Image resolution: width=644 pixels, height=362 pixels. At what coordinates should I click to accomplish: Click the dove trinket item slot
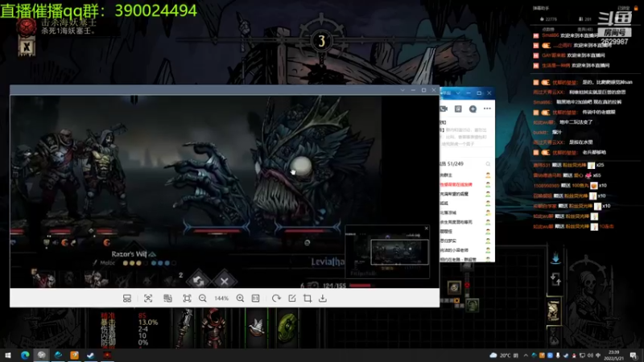click(x=257, y=328)
